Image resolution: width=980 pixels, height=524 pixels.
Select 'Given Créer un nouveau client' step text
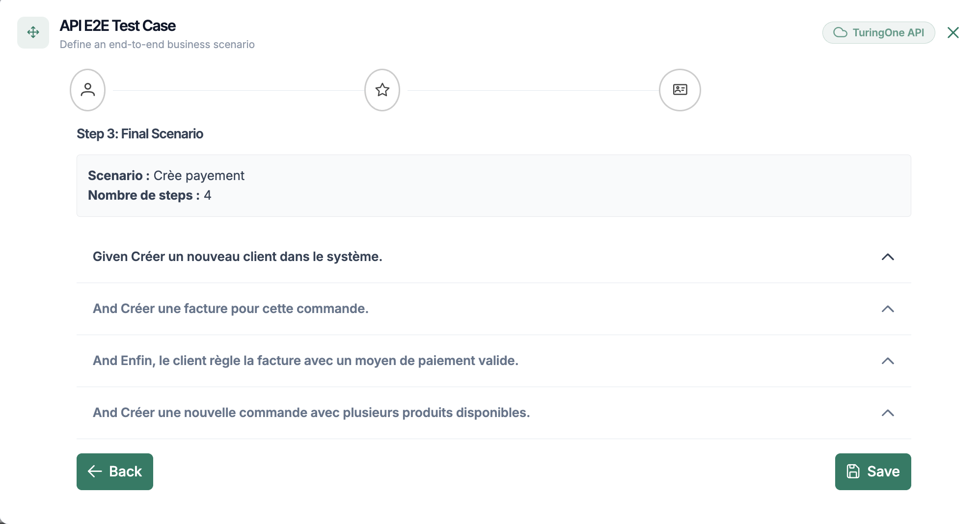[x=237, y=257]
